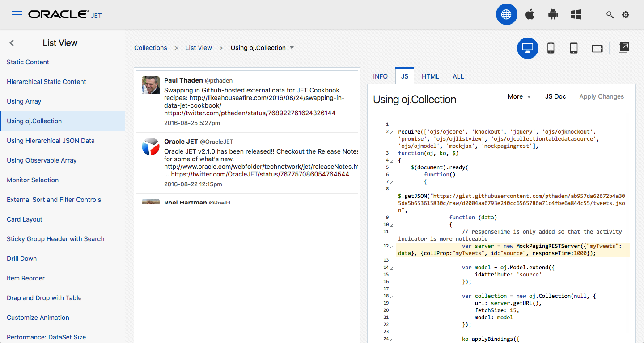Select Paul Thaden tweet list item
The width and height of the screenshot is (644, 343).
(247, 101)
